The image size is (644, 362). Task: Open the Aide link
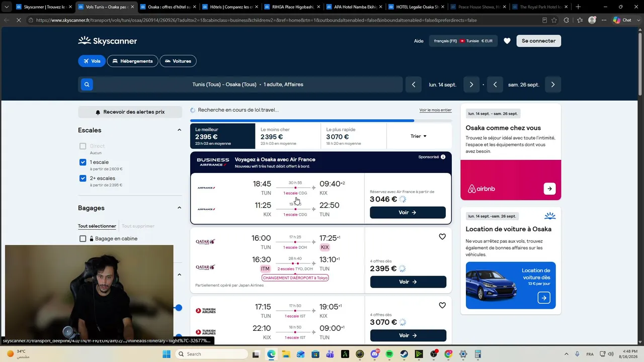[419, 41]
